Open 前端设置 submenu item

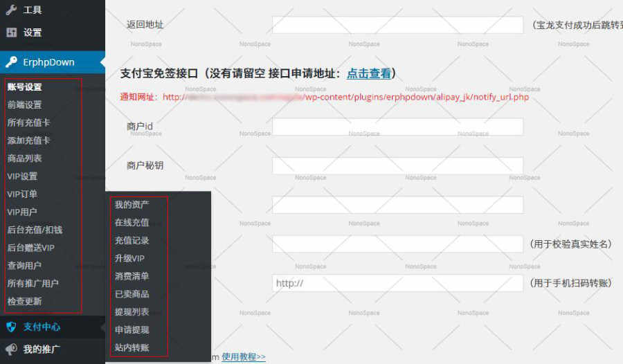[x=25, y=105]
